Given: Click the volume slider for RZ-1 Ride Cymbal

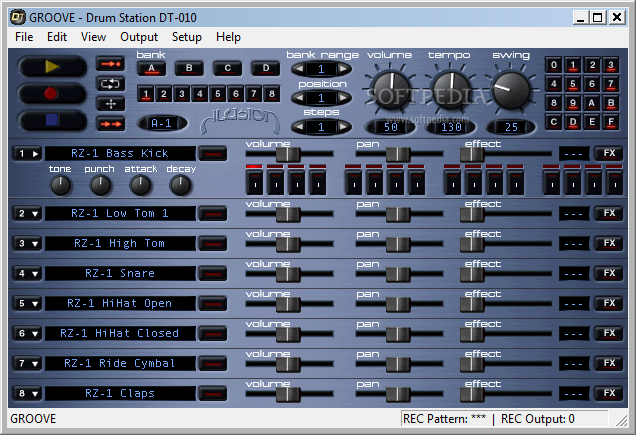Looking at the screenshot, I should point(287,363).
